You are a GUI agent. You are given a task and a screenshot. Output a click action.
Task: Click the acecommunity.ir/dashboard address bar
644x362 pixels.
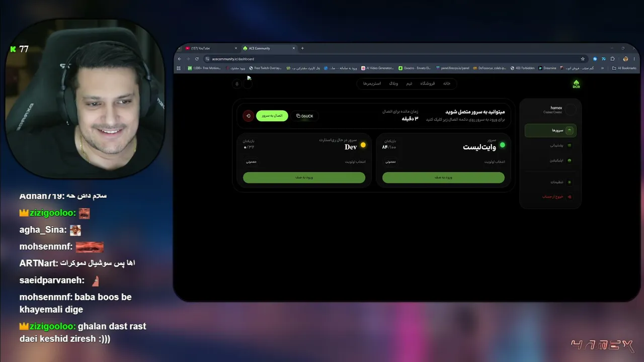tap(395, 59)
